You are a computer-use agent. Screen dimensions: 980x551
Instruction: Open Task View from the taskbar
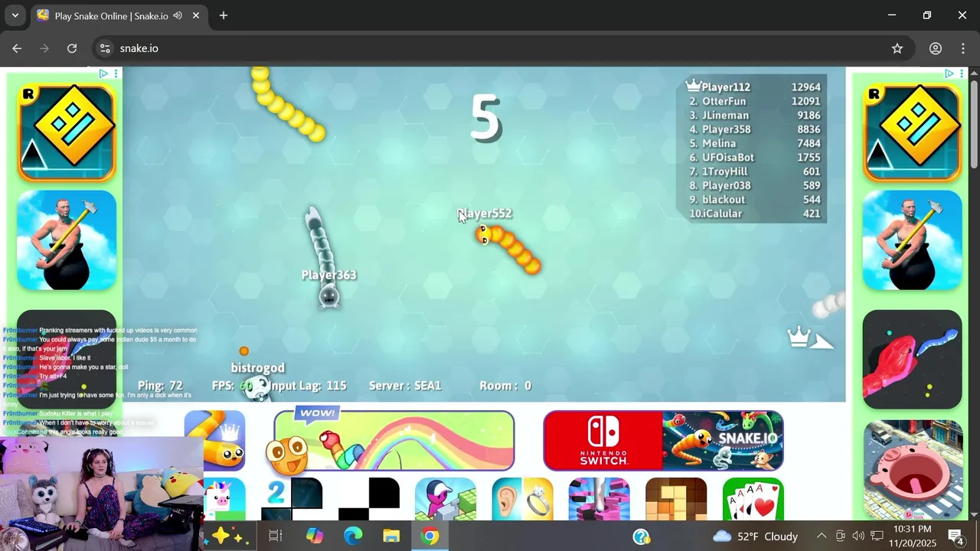[275, 536]
